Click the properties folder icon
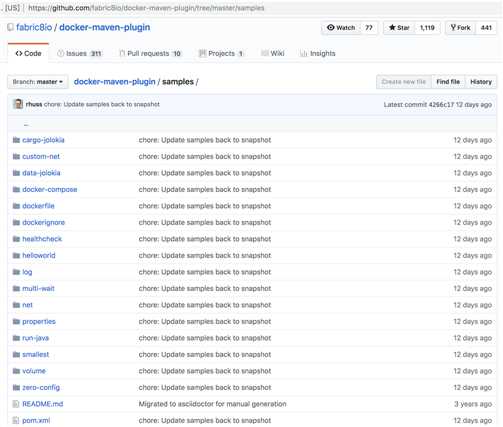The width and height of the screenshot is (503, 427). point(16,321)
